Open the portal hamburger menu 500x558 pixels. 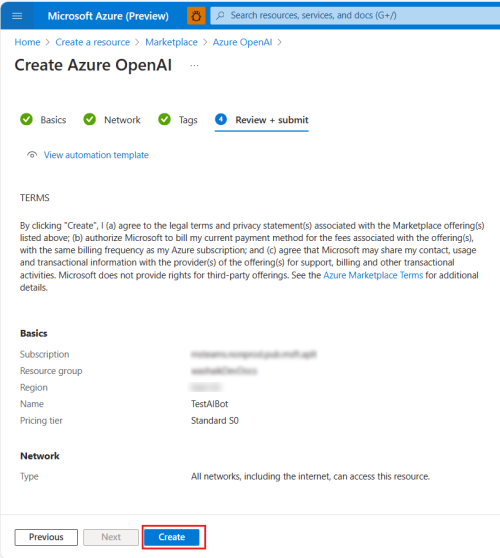pos(17,16)
